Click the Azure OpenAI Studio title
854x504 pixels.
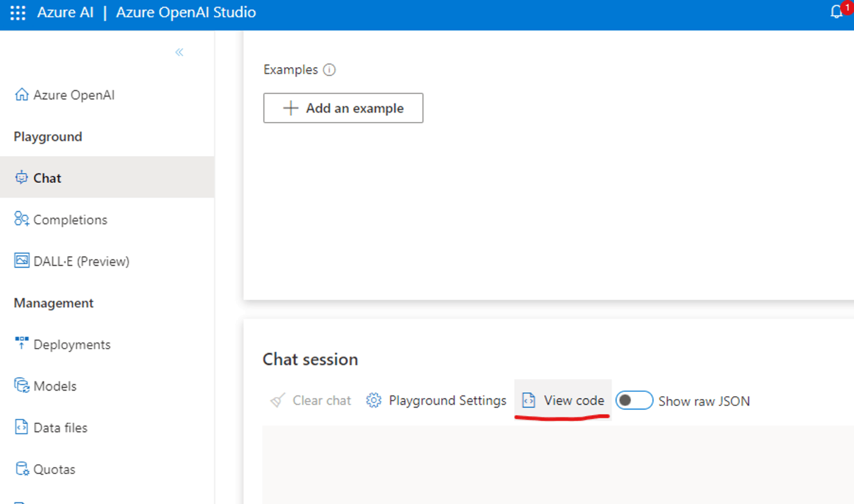tap(186, 12)
